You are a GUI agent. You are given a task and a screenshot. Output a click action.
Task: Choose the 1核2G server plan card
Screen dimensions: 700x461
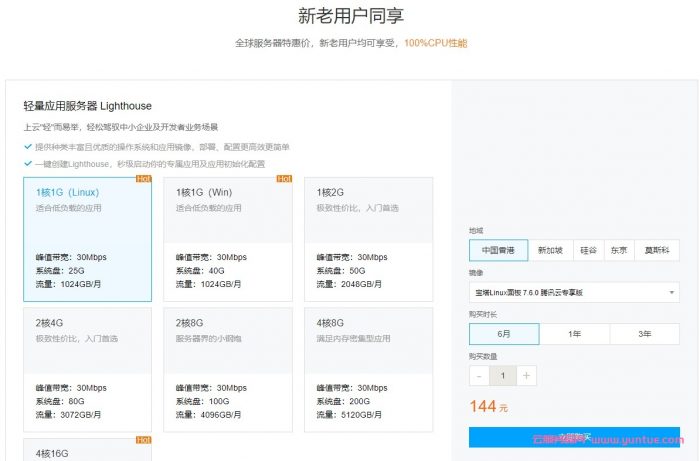coord(369,239)
